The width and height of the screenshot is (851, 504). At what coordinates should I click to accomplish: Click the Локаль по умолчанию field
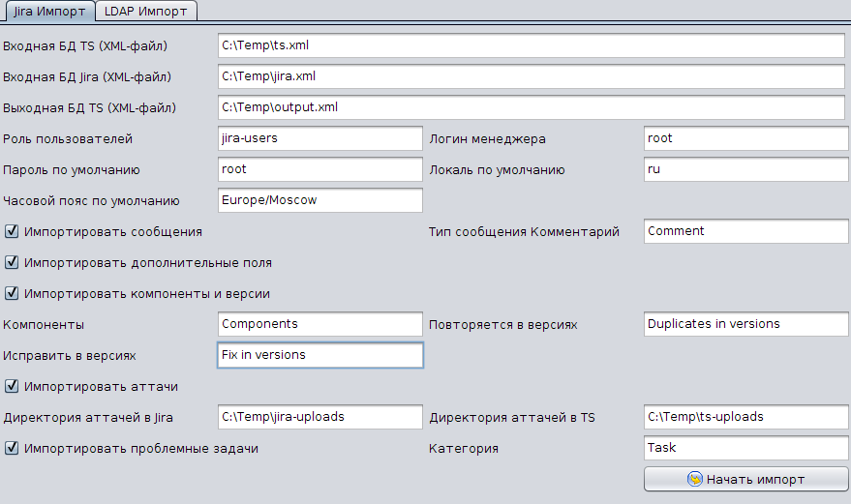pos(745,169)
